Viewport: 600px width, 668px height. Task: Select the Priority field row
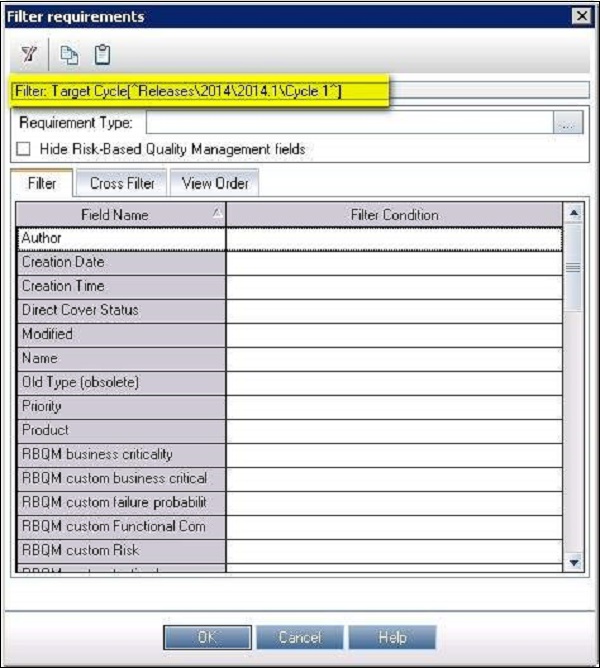(120, 406)
